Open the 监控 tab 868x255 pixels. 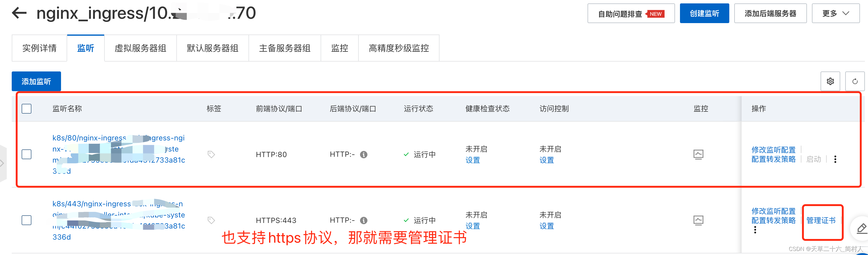[x=340, y=48]
